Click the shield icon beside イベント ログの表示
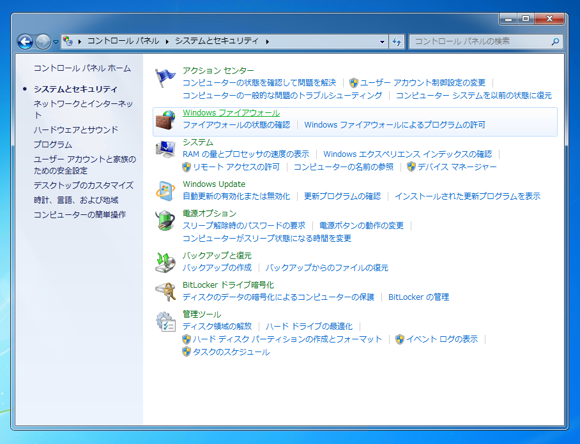 click(399, 339)
